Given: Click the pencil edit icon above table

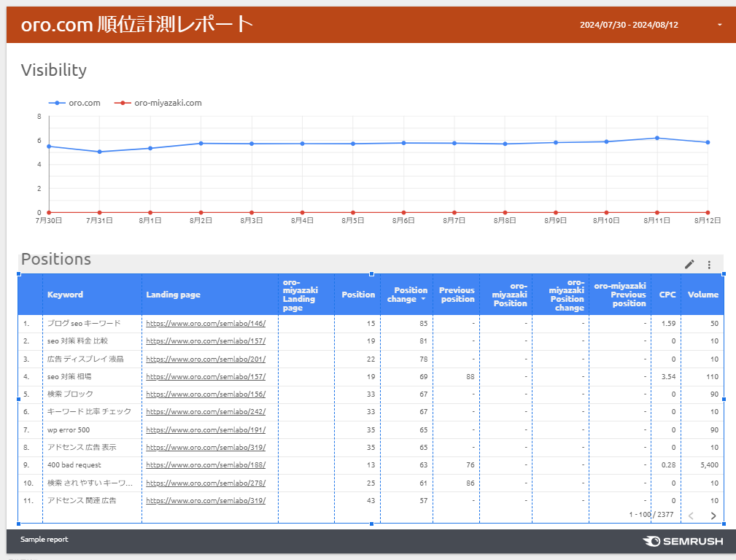Looking at the screenshot, I should (689, 264).
